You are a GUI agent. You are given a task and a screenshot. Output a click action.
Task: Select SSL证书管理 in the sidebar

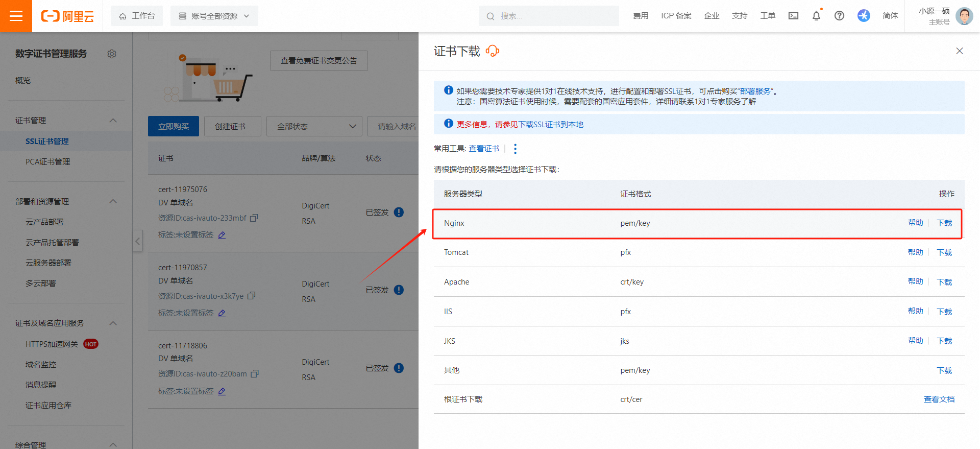(47, 141)
